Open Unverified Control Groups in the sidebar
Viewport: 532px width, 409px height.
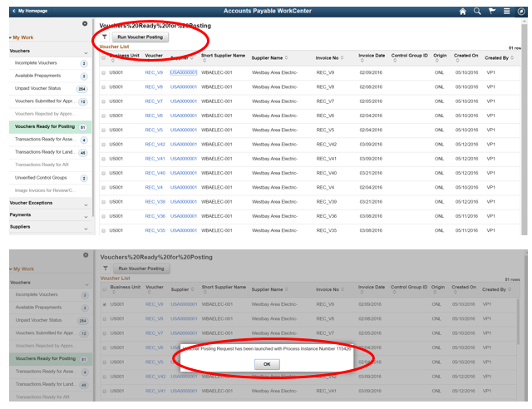[41, 178]
